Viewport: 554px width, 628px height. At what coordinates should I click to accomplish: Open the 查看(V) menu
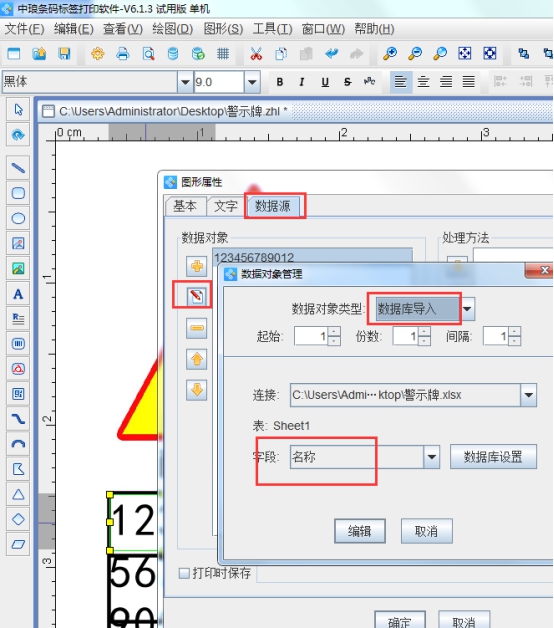tap(123, 29)
